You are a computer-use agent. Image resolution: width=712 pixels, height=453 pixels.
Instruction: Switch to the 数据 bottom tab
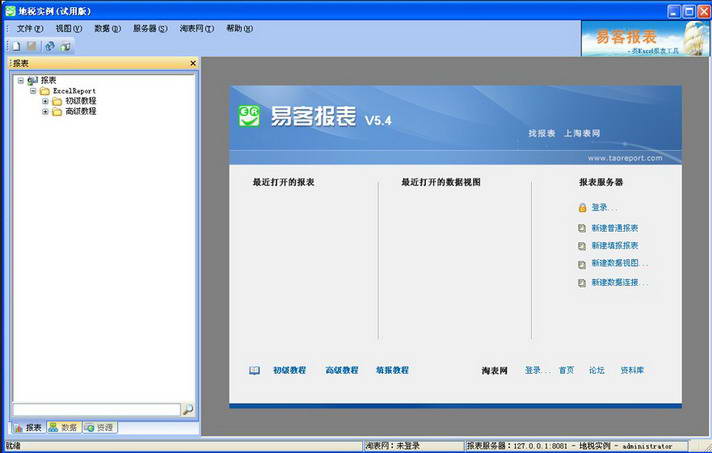click(64, 428)
